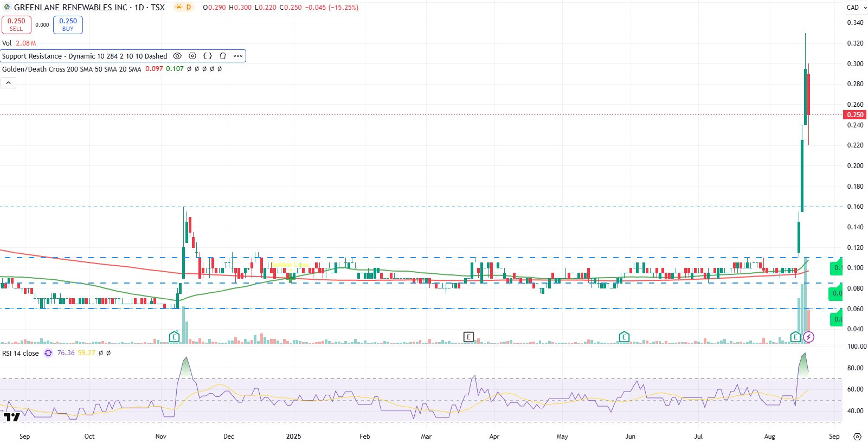Image resolution: width=868 pixels, height=443 pixels.
Task: Click the RSI average value 59.27
Action: coord(86,353)
